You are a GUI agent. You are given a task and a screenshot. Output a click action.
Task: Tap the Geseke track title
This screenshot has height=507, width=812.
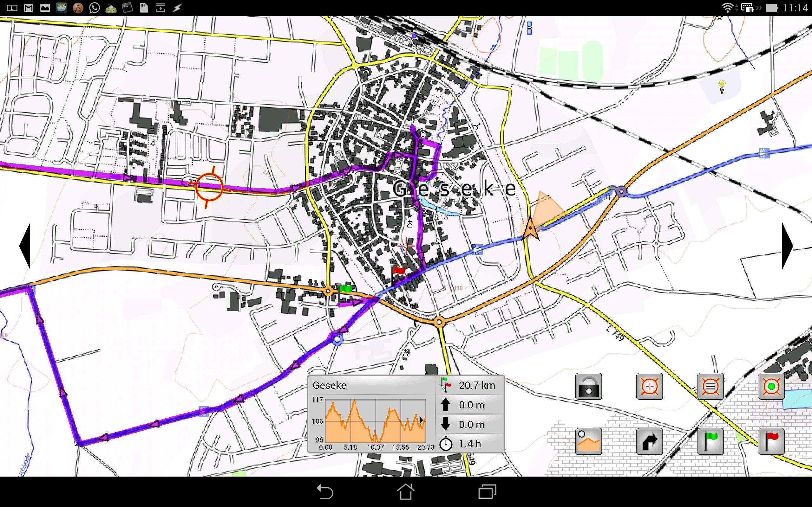coord(329,385)
